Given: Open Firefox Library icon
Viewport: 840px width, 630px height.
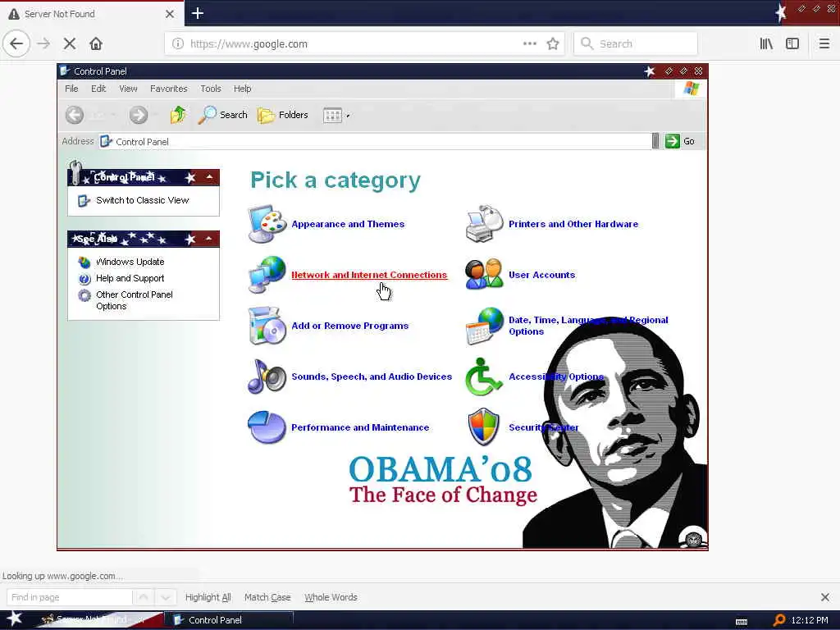Looking at the screenshot, I should (766, 43).
